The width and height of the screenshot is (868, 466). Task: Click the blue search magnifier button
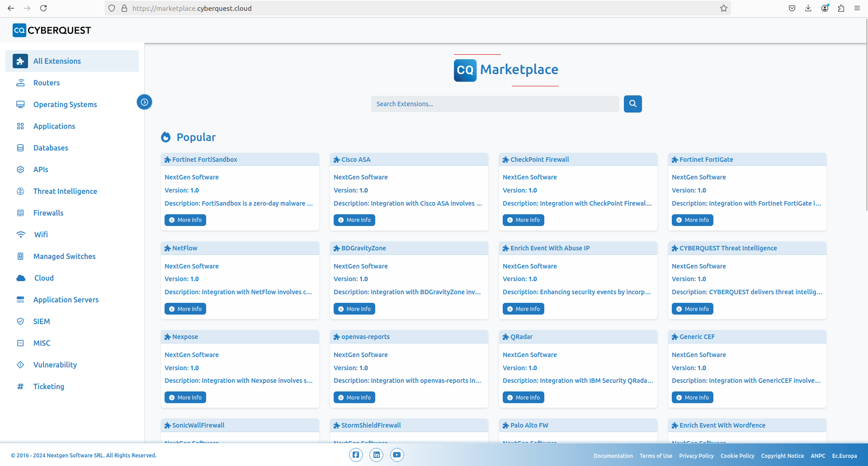click(632, 104)
